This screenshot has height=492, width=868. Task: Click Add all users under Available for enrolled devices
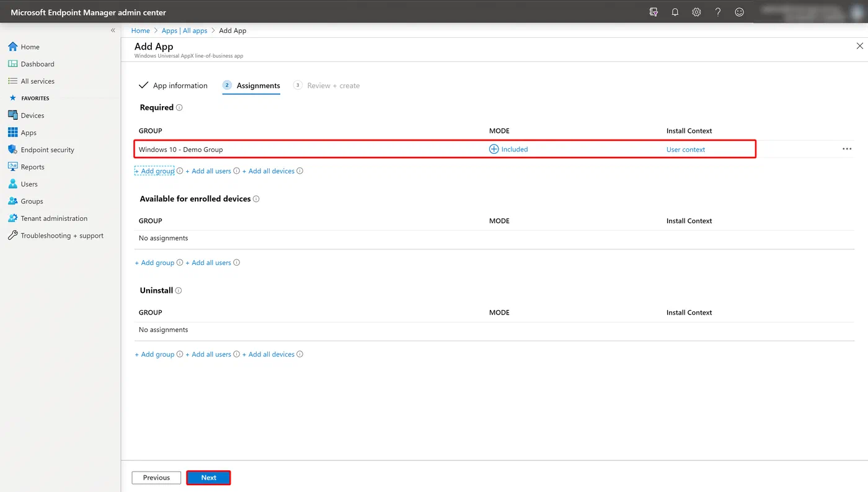coord(208,263)
